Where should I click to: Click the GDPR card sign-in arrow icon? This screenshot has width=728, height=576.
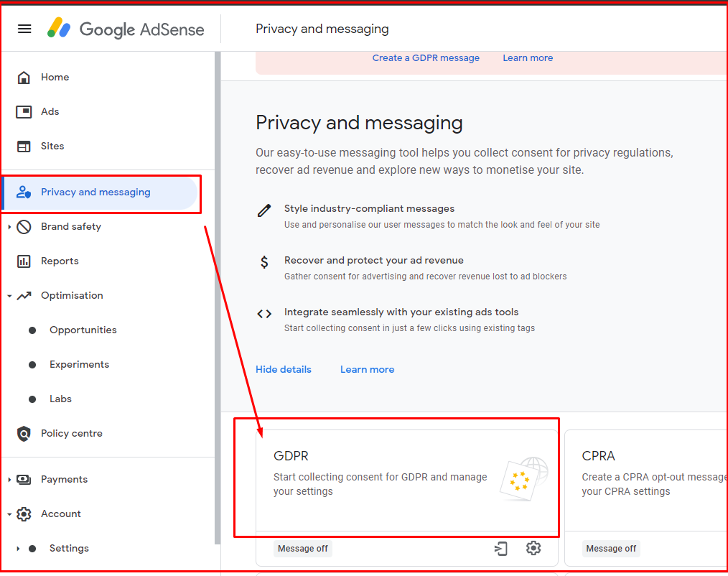click(501, 549)
